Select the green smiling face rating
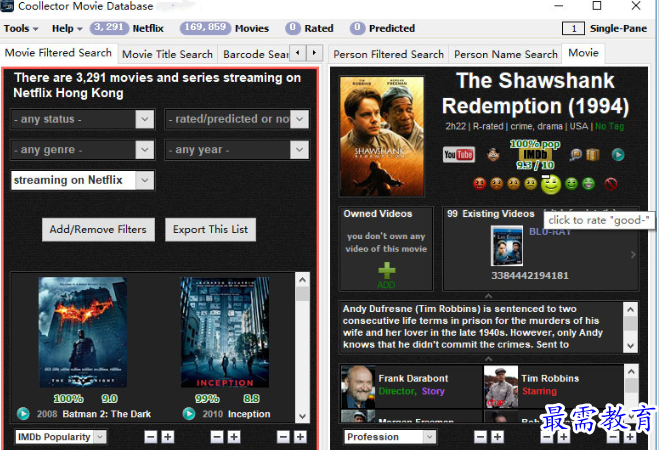Image resolution: width=664 pixels, height=450 pixels. (571, 184)
